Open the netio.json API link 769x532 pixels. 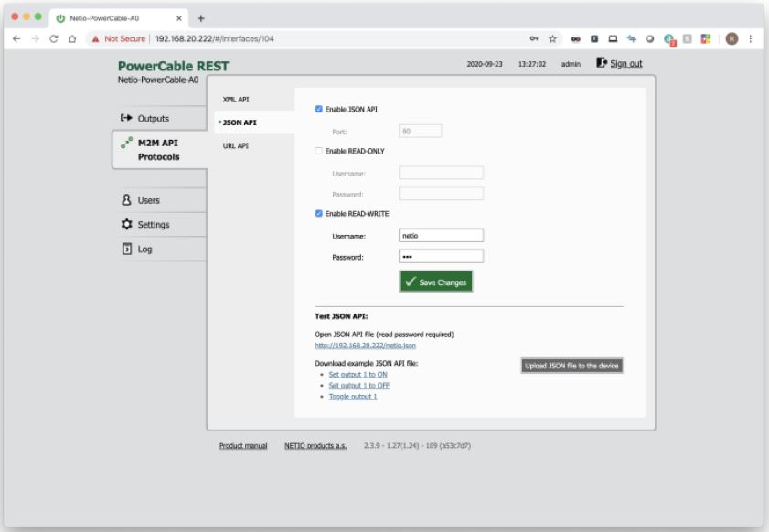[x=366, y=346]
